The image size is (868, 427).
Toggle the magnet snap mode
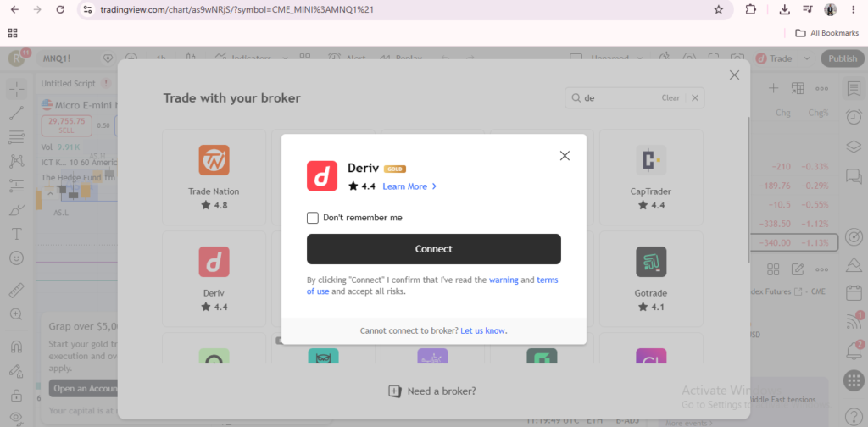[17, 347]
